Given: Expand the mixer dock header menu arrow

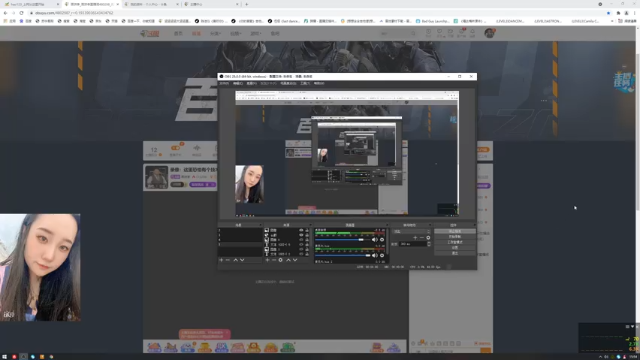Looking at the screenshot, I should [x=387, y=225].
